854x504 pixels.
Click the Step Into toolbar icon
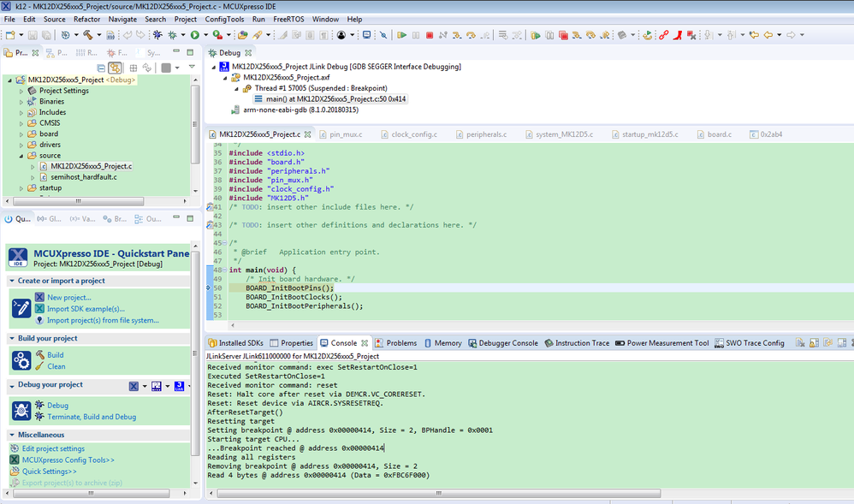point(456,35)
